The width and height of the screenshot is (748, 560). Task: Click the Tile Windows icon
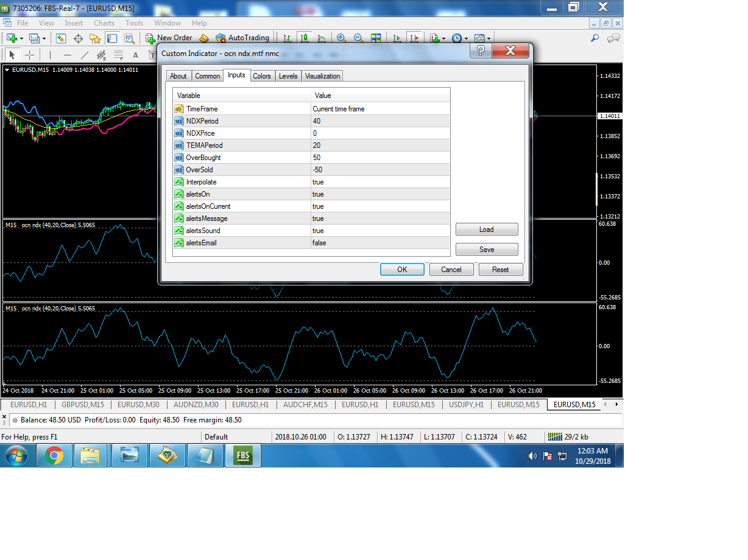pyautogui.click(x=376, y=38)
